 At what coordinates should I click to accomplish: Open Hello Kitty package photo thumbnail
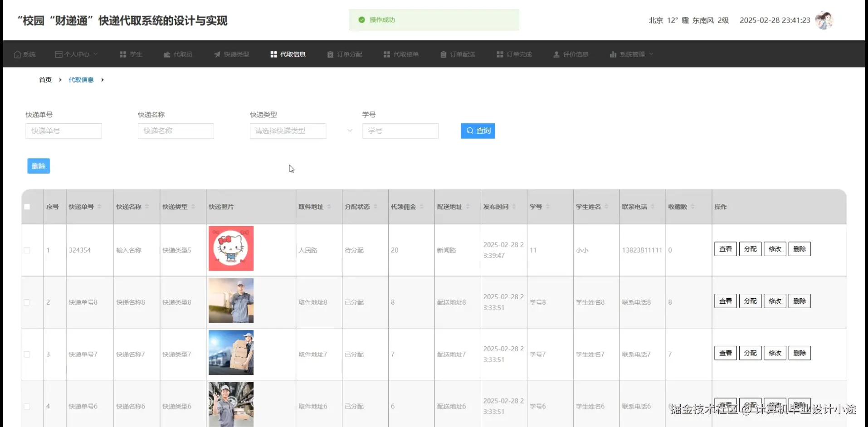point(231,248)
